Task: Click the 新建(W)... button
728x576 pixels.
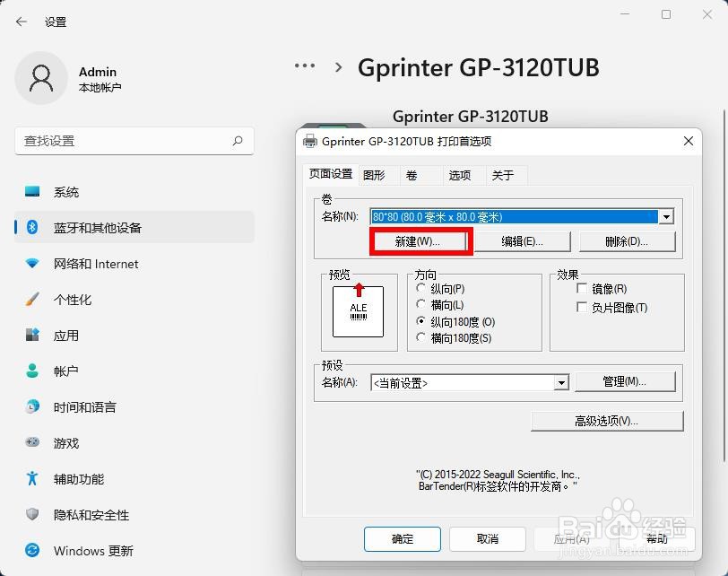Action: click(420, 241)
